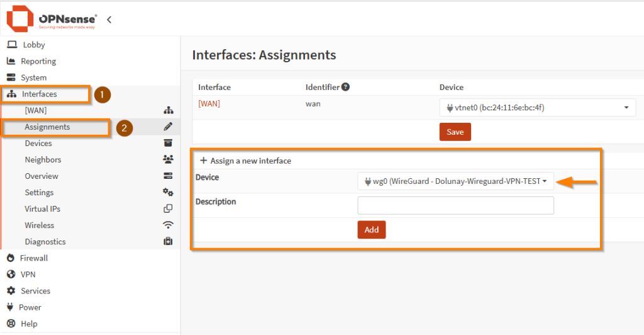Click the OPNsense logo

(52, 19)
